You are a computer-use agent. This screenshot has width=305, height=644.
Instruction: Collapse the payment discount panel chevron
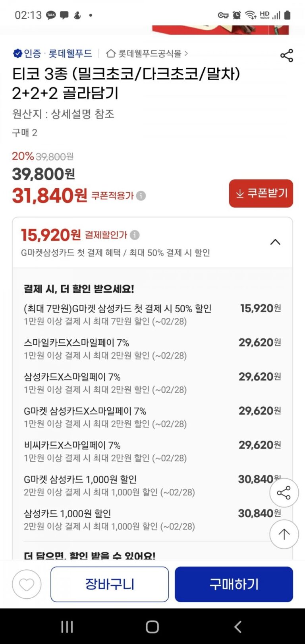275,242
